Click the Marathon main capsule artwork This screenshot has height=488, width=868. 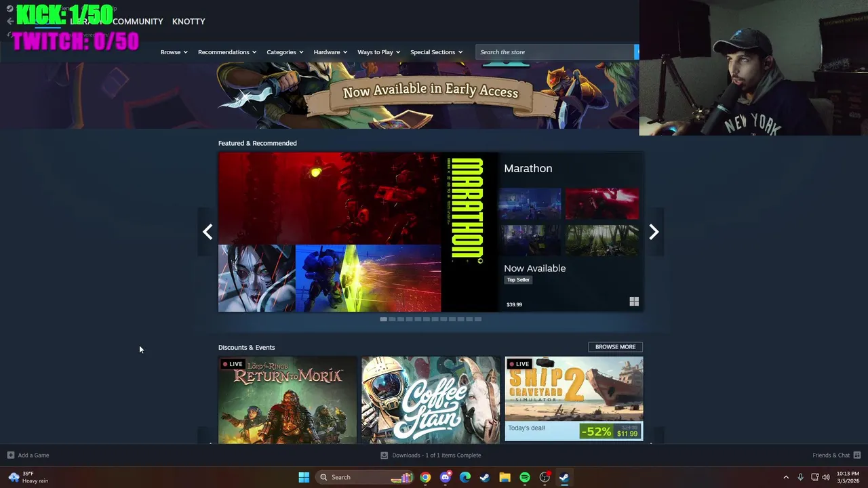358,232
